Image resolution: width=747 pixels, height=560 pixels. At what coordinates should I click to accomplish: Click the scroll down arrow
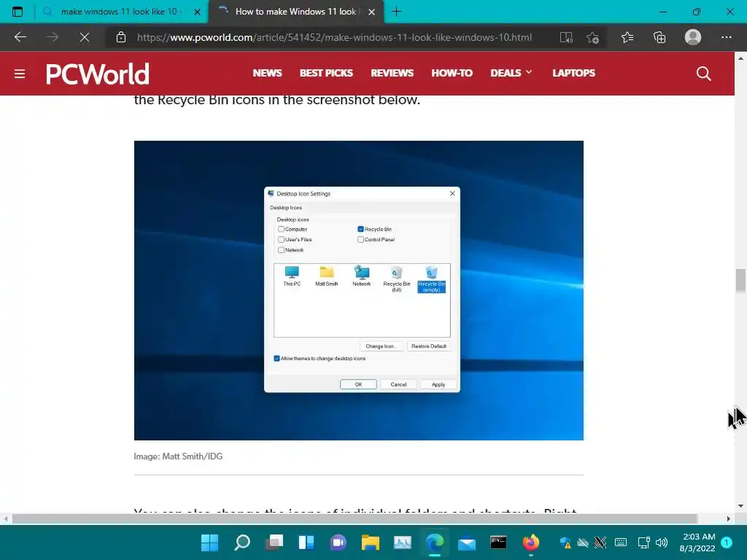(740, 506)
